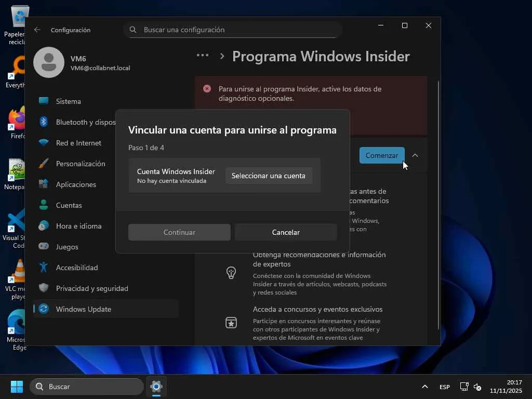Click the Red e Internet wifi icon
The height and width of the screenshot is (399, 532).
click(x=44, y=142)
